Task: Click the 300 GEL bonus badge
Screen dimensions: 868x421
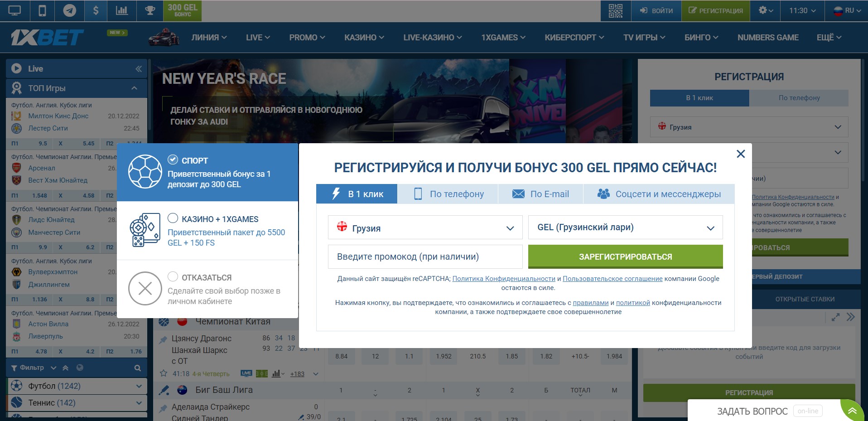Action: point(183,10)
